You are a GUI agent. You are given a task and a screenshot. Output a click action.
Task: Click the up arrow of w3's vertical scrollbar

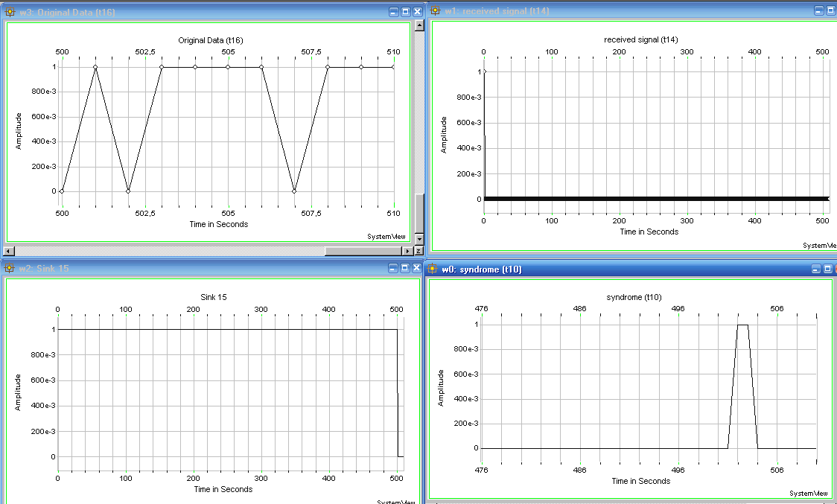pos(419,25)
